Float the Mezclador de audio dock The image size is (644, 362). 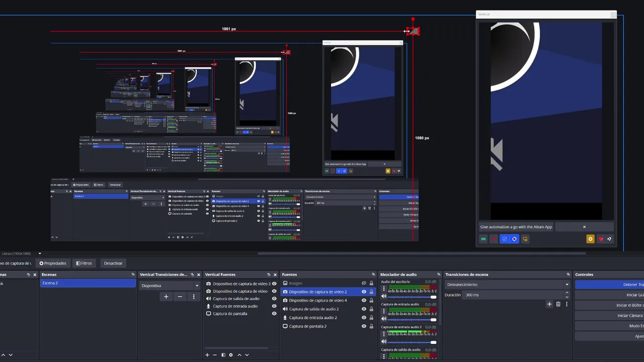coord(438,275)
